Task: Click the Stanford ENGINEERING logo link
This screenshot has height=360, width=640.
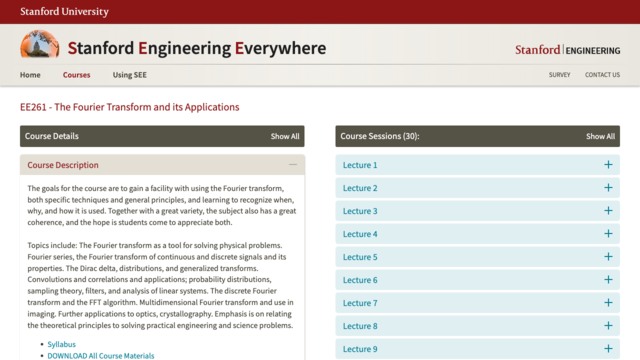Action: click(567, 50)
